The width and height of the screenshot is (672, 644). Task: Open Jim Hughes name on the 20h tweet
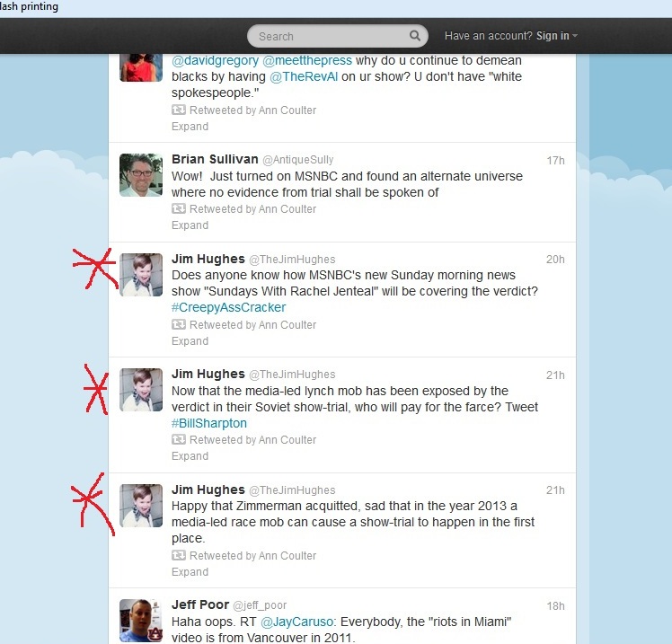pos(208,259)
